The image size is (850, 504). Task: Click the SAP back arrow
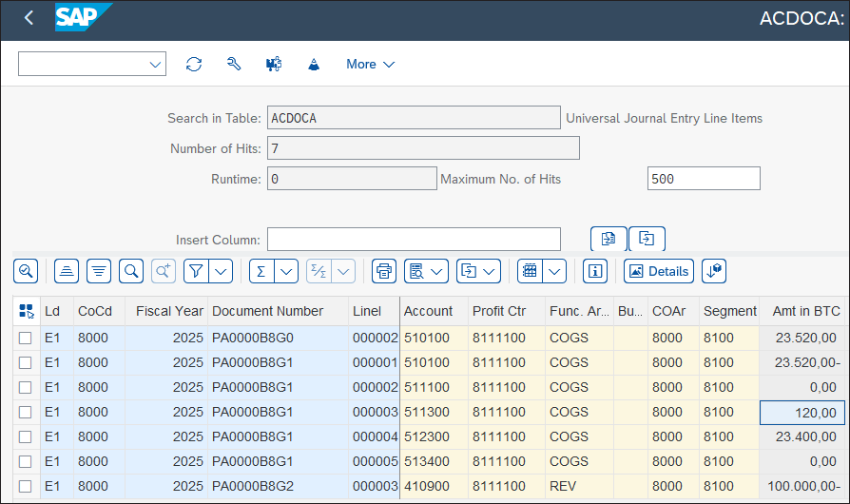[29, 18]
